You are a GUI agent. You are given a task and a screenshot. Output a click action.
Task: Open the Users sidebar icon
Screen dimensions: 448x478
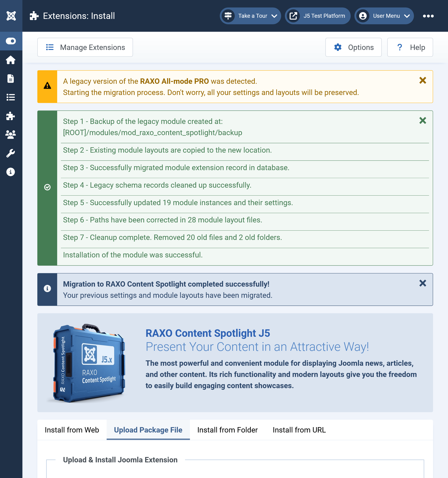click(10, 135)
